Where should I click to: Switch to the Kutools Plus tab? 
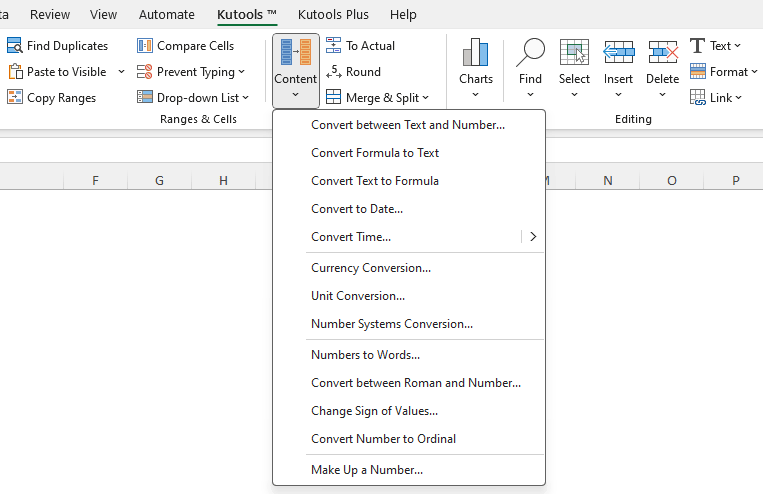[x=334, y=15]
